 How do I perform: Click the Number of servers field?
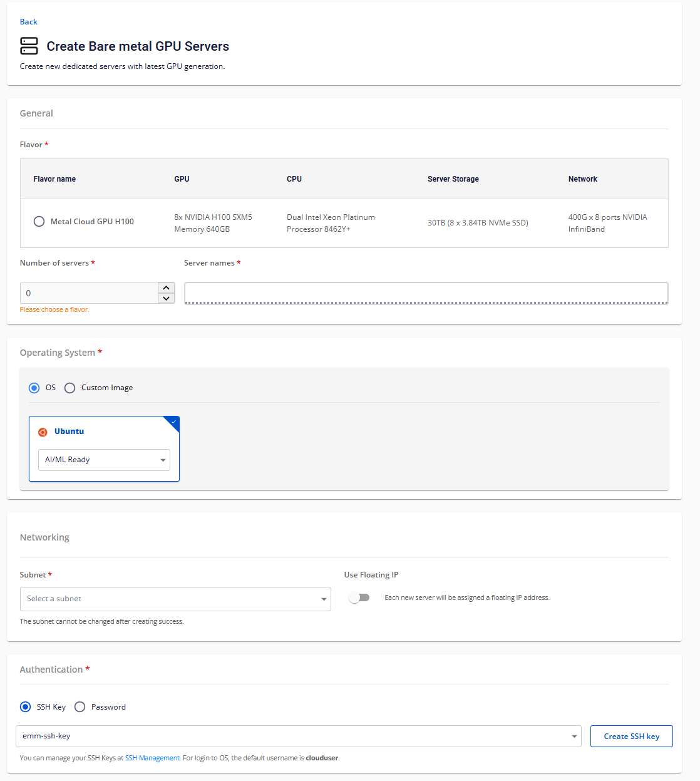point(89,293)
